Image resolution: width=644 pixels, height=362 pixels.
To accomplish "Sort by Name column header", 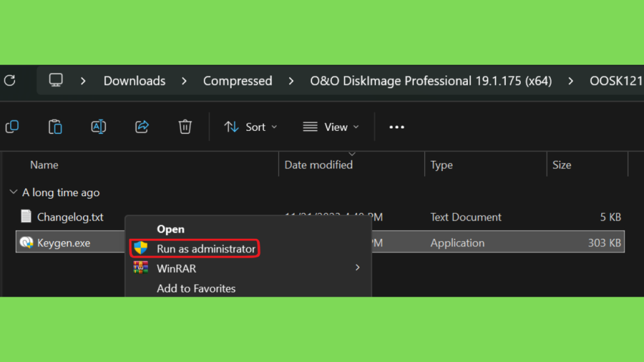I will click(x=44, y=165).
